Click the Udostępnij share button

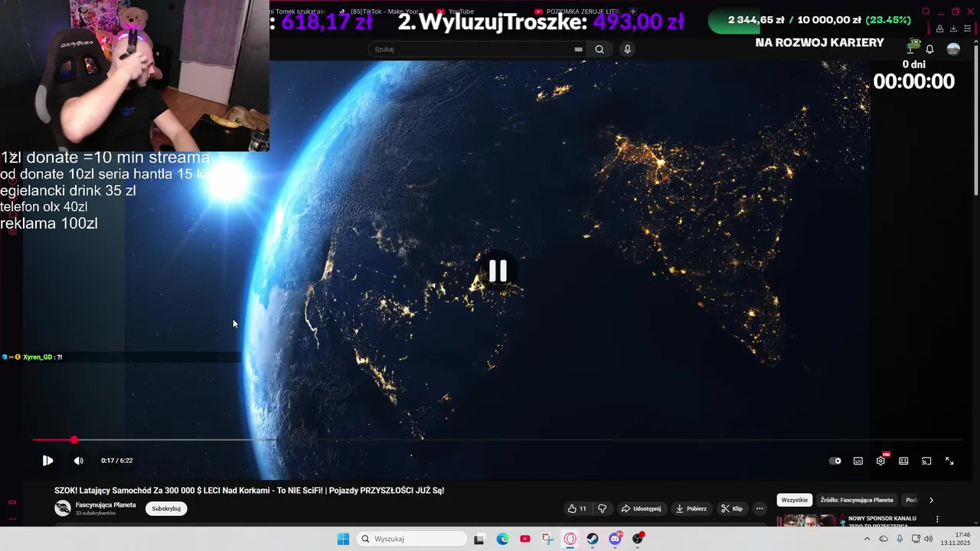[641, 508]
